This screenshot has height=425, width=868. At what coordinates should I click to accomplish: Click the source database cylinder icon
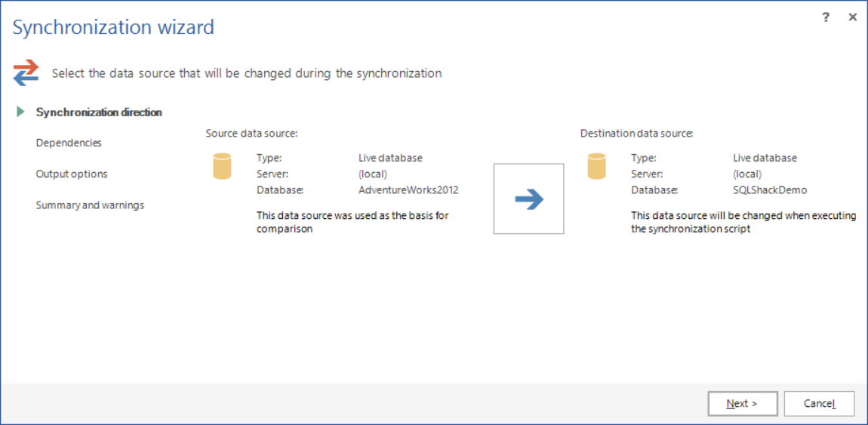click(222, 166)
